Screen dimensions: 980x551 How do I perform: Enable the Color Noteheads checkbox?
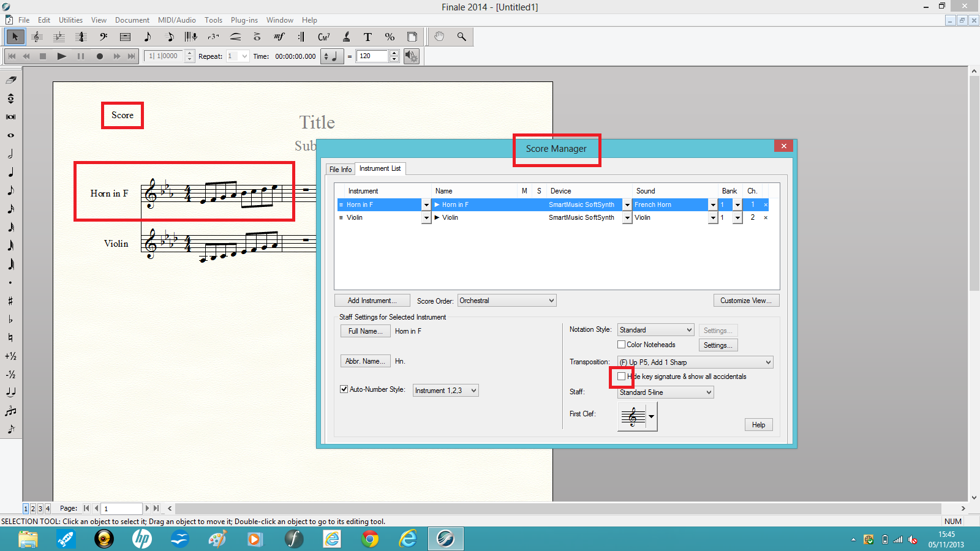coord(622,345)
